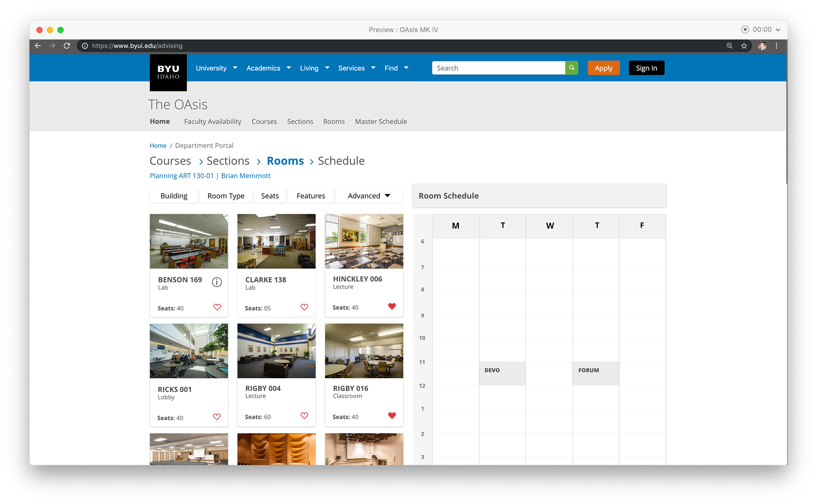Go to Faculty Availability tab
The height and width of the screenshot is (504, 817).
pos(212,122)
